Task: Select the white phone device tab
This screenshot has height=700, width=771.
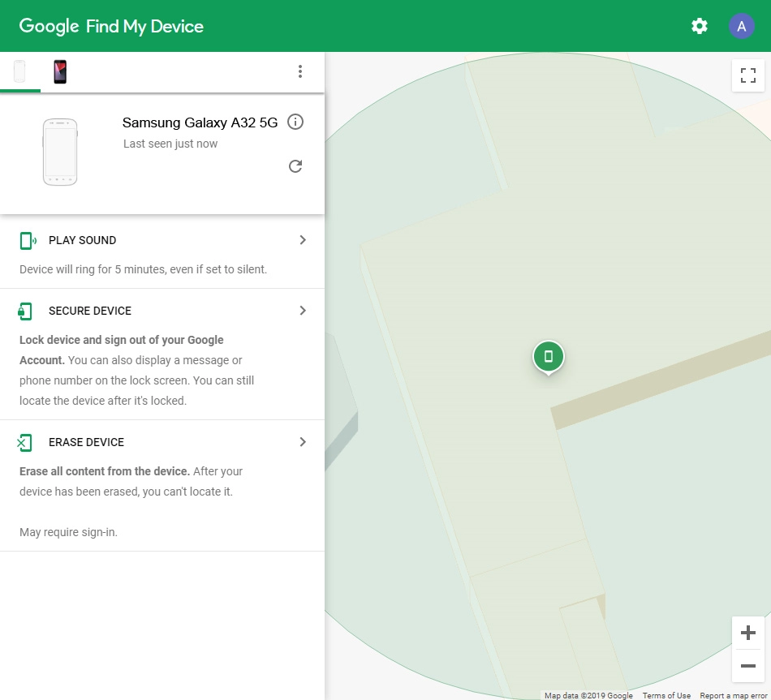Action: point(19,71)
